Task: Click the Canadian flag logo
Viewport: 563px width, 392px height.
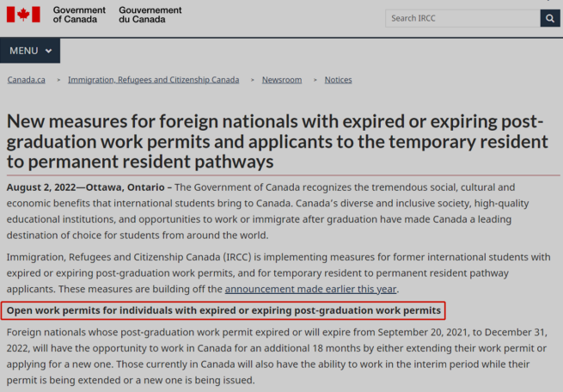Action: (23, 15)
